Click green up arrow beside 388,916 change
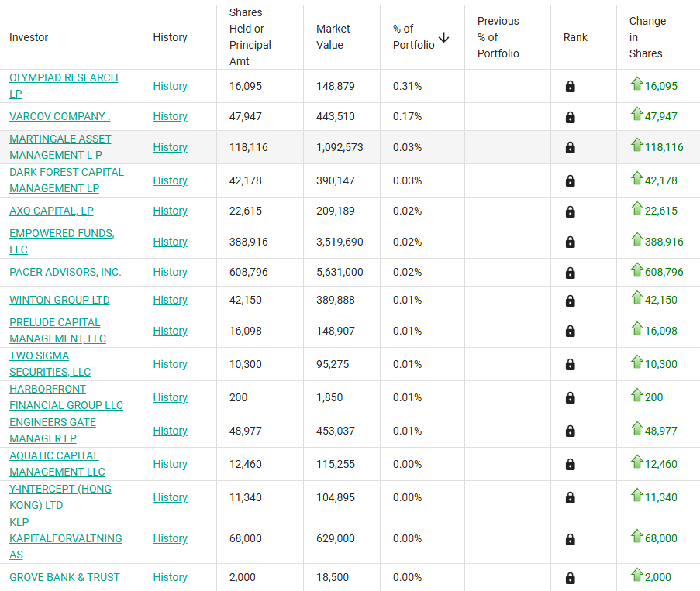 coord(637,239)
